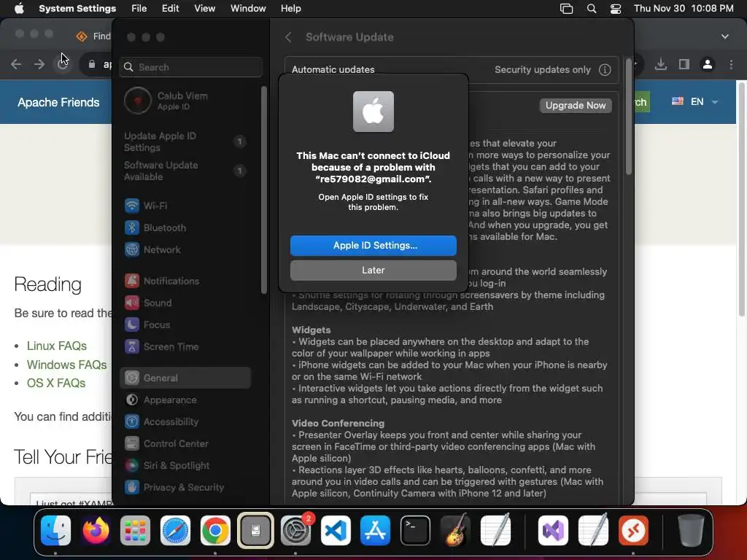Screen dimensions: 747x560
Task: Select Software Update Available row
Action: coord(185,171)
